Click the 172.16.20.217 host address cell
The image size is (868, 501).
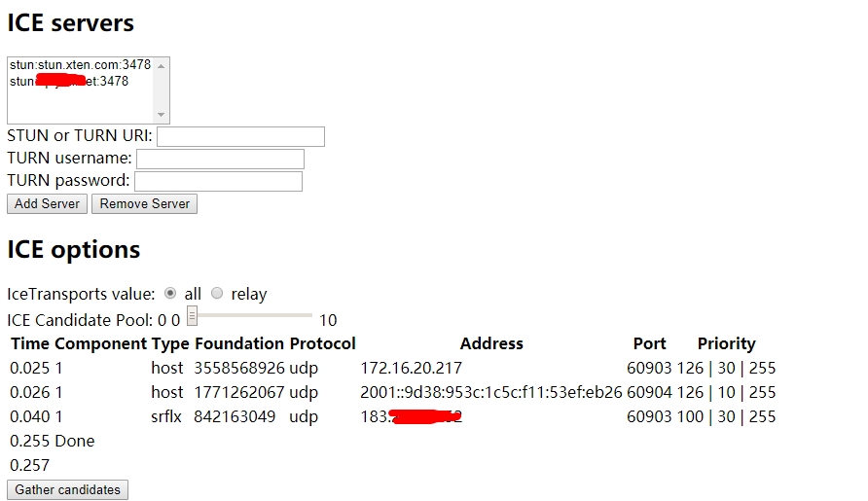412,368
